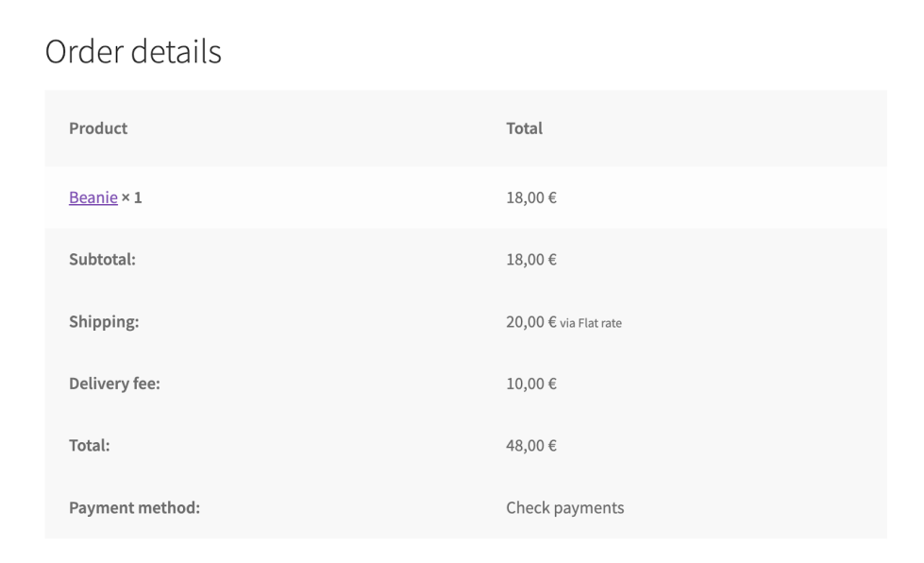Click the euro sign after 20,00

(x=552, y=322)
